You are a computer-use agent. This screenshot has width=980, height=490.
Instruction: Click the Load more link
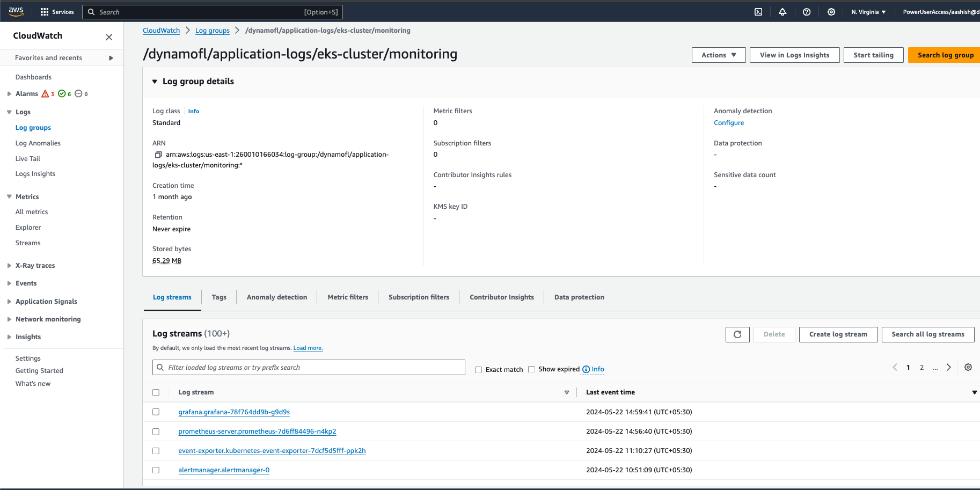pos(308,348)
